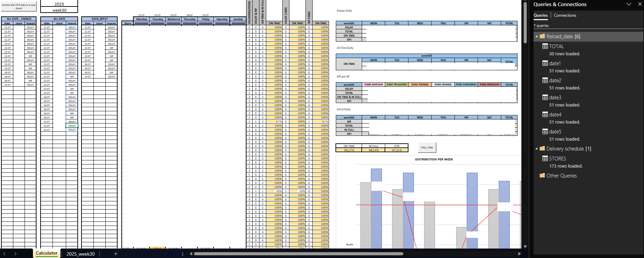Collapse the Reload_date query group
644x258 pixels.
click(x=536, y=36)
